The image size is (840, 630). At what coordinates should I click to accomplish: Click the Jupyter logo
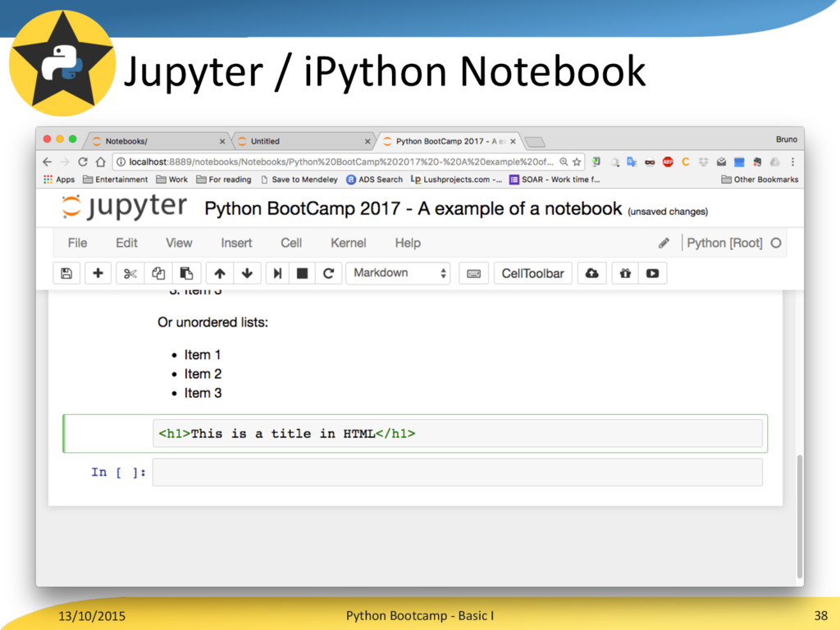125,208
